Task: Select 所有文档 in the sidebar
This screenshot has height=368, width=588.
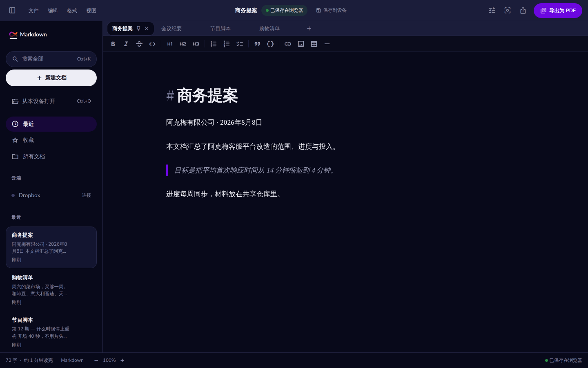Action: [x=51, y=157]
